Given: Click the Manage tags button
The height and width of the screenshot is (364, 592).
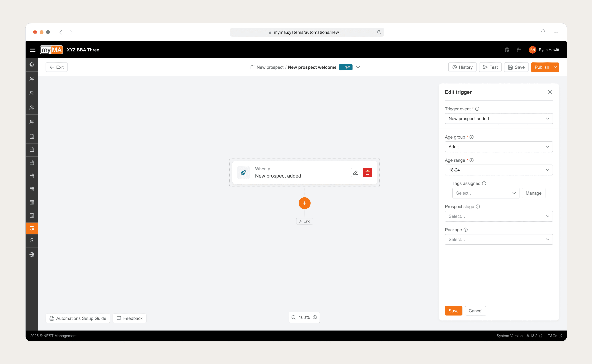Looking at the screenshot, I should pyautogui.click(x=533, y=193).
